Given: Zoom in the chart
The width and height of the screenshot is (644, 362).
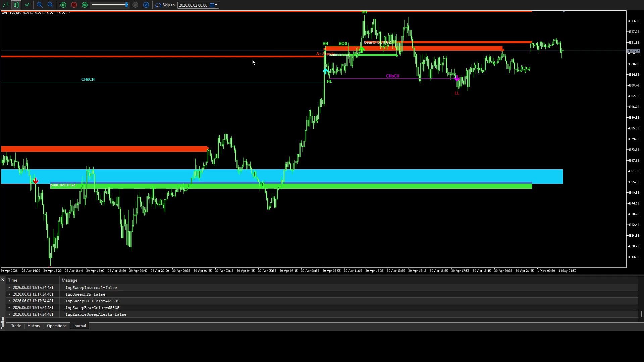Looking at the screenshot, I should point(40,5).
